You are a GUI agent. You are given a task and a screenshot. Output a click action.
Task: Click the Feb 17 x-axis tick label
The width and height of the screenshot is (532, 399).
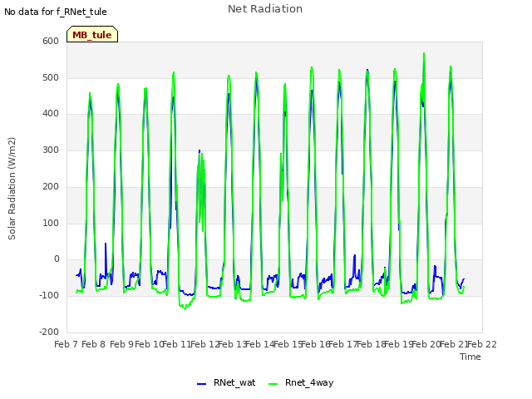(x=343, y=344)
